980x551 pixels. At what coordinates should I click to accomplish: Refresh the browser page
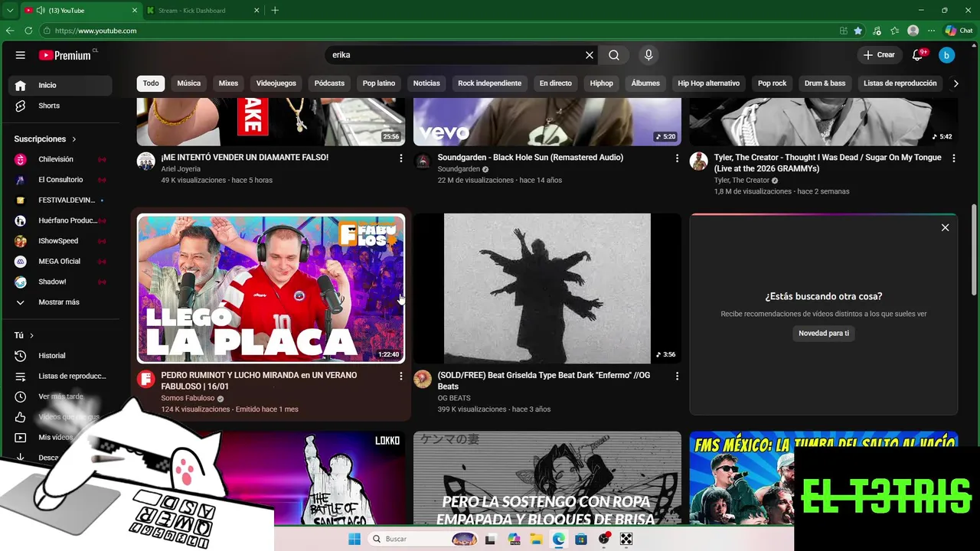[28, 31]
